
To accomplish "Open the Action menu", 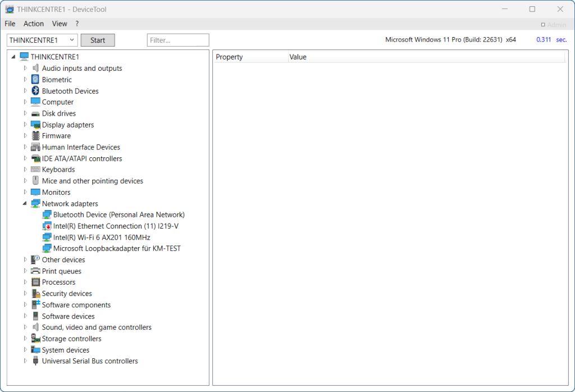I will (x=33, y=24).
